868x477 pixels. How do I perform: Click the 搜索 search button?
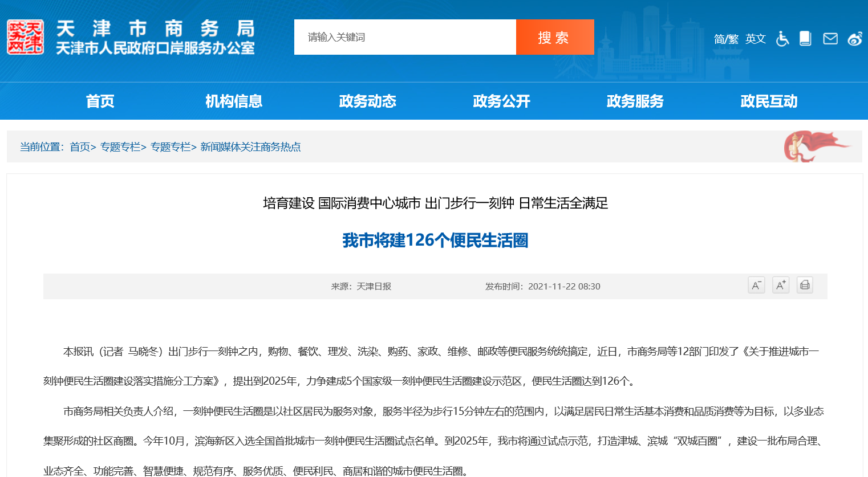(x=554, y=38)
